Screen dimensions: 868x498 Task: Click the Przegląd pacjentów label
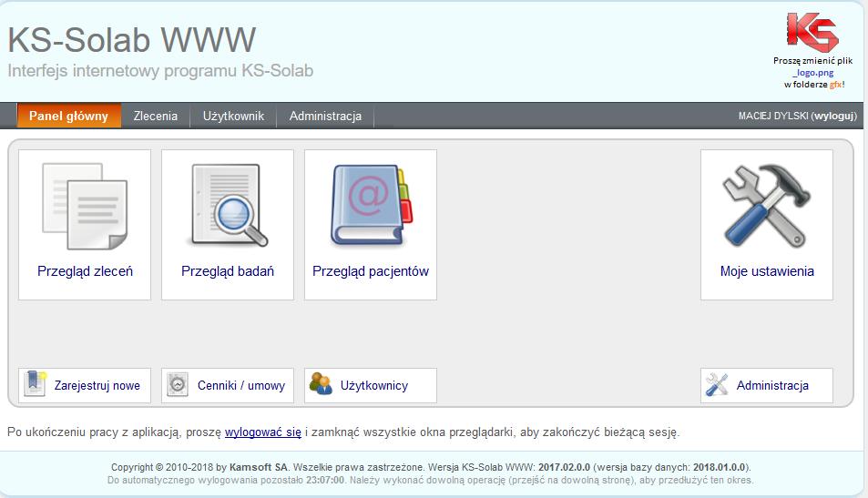371,271
